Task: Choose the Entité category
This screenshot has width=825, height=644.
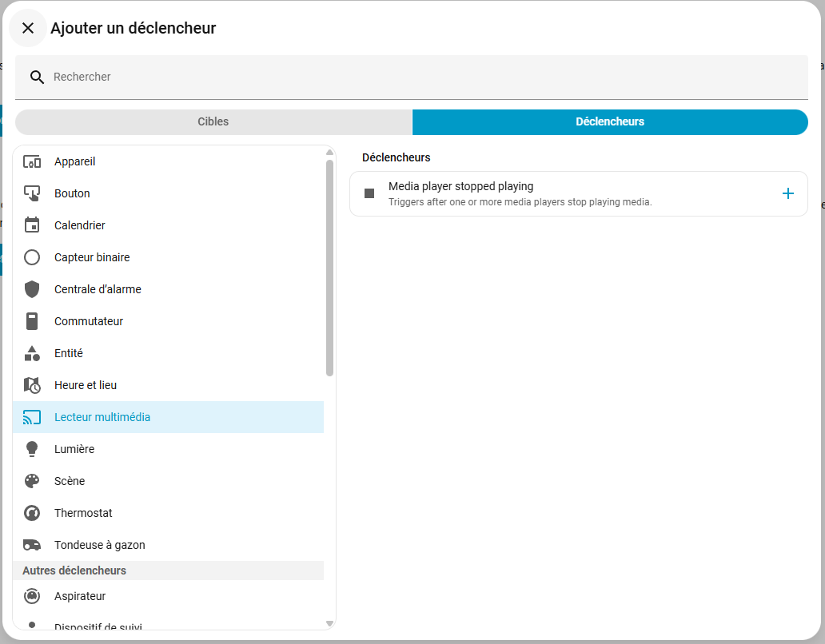Action: point(69,353)
